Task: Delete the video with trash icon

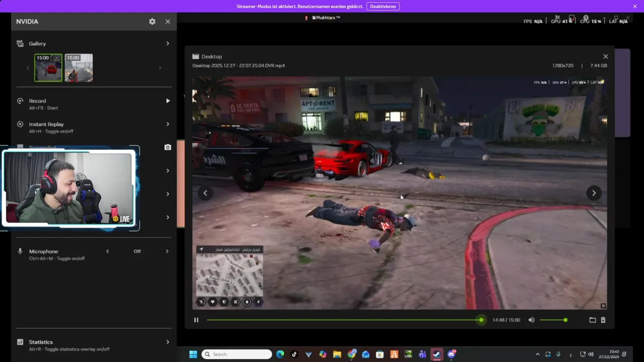Action: pyautogui.click(x=603, y=320)
